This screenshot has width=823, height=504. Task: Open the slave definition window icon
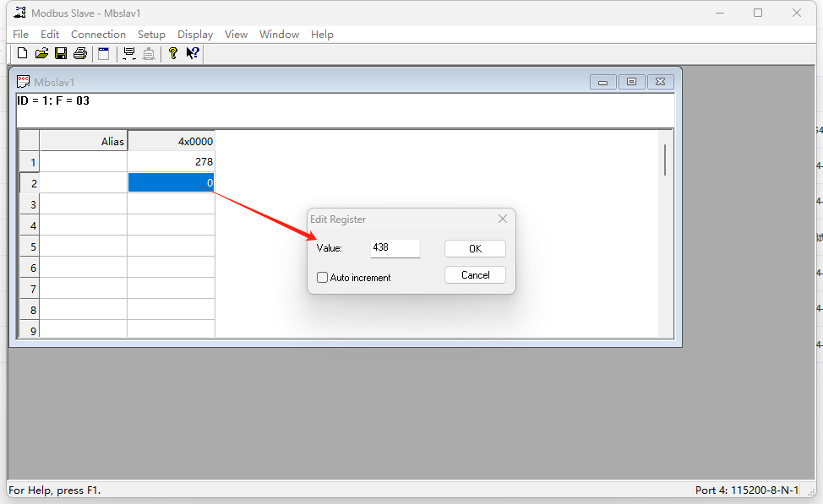[104, 53]
